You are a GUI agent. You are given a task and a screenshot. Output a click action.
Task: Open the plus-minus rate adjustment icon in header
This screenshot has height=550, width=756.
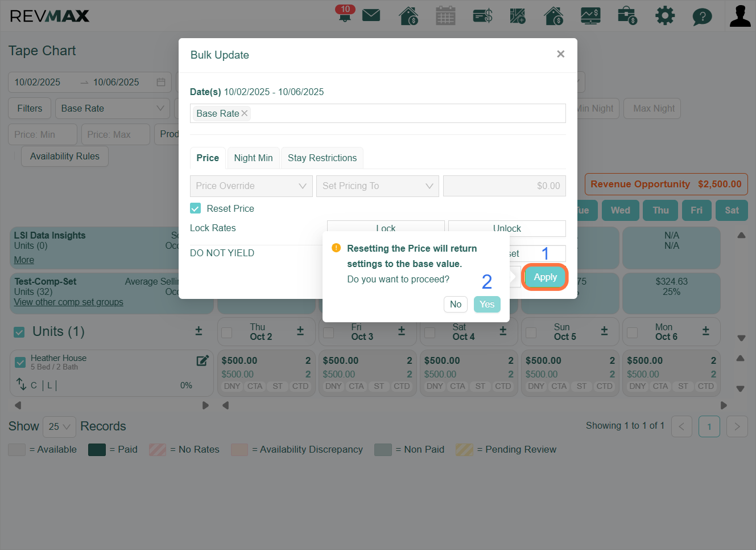click(518, 15)
